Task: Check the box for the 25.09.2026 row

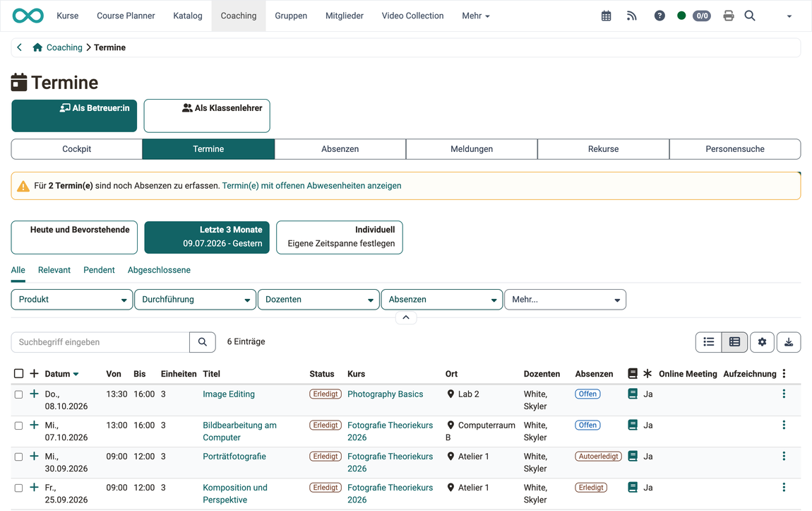Action: click(x=18, y=488)
